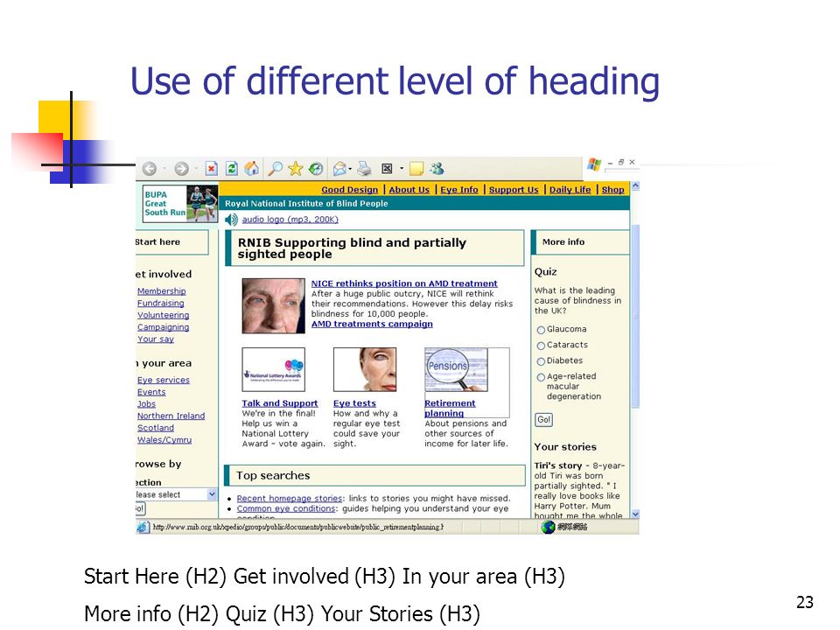Stop page loading with red X icon
This screenshot has height=630, width=840.
click(x=212, y=169)
